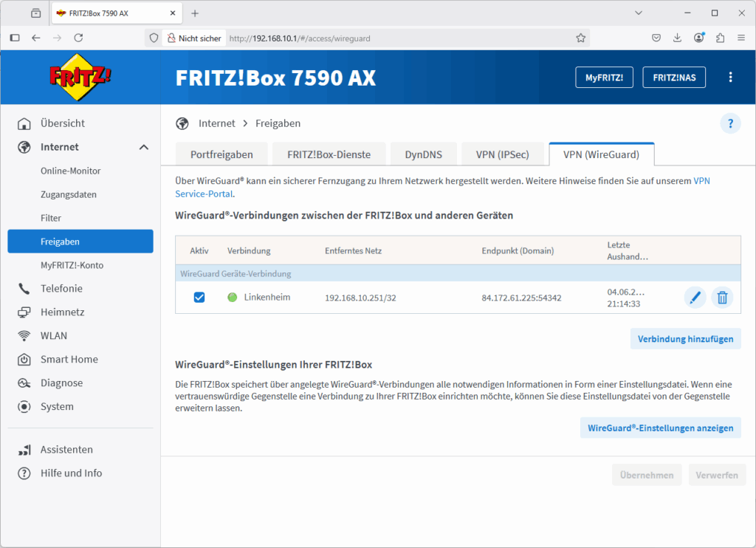Screen dimensions: 756x548
Task: Select Freigaben in sidebar
Action: coord(80,242)
